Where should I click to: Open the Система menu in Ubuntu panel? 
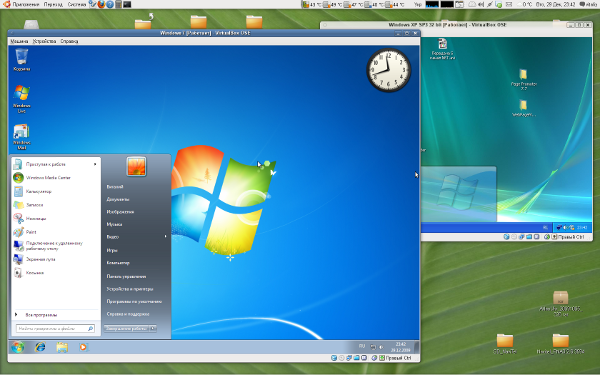point(77,5)
